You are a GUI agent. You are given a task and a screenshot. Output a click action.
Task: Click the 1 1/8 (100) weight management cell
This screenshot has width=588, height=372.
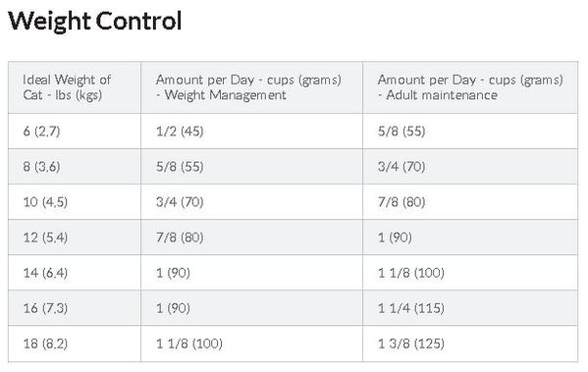point(252,344)
